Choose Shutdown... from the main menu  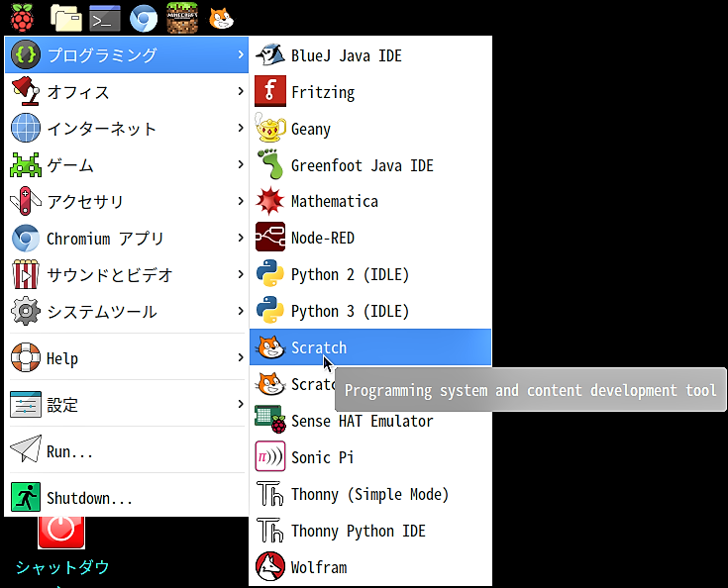[89, 498]
